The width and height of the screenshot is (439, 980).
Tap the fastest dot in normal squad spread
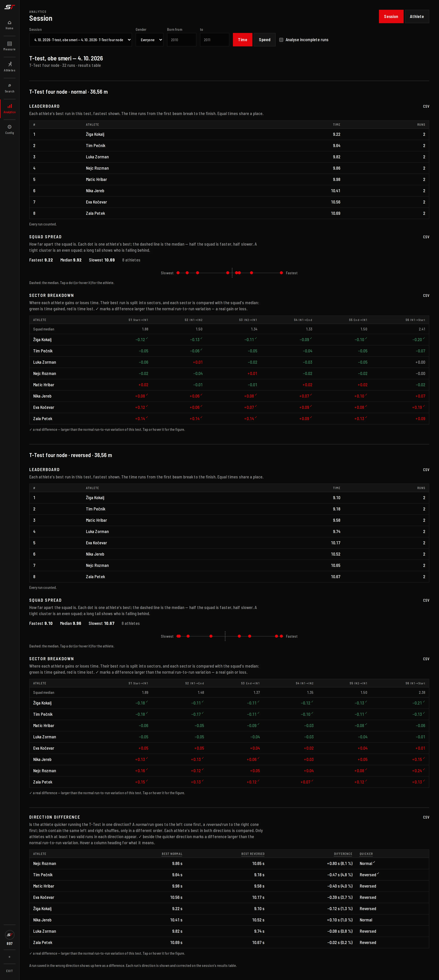click(x=281, y=273)
